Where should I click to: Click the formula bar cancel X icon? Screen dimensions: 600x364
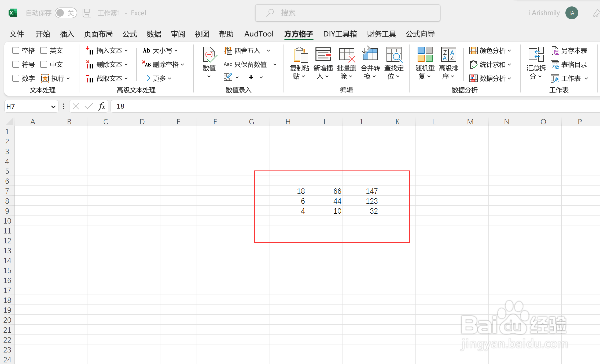click(x=76, y=106)
